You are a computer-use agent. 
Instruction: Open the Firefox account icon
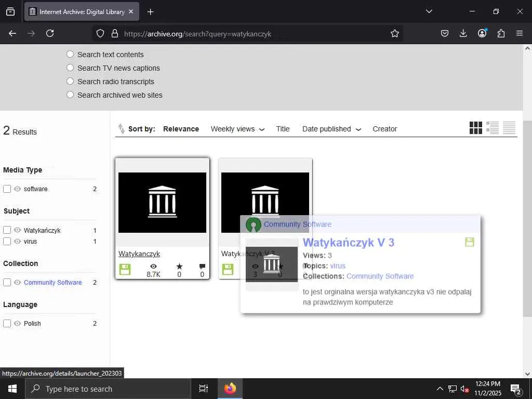pos(482,33)
